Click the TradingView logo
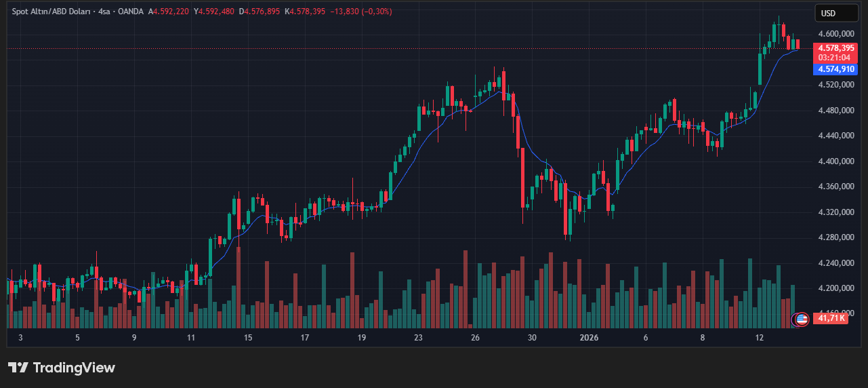 (18, 368)
